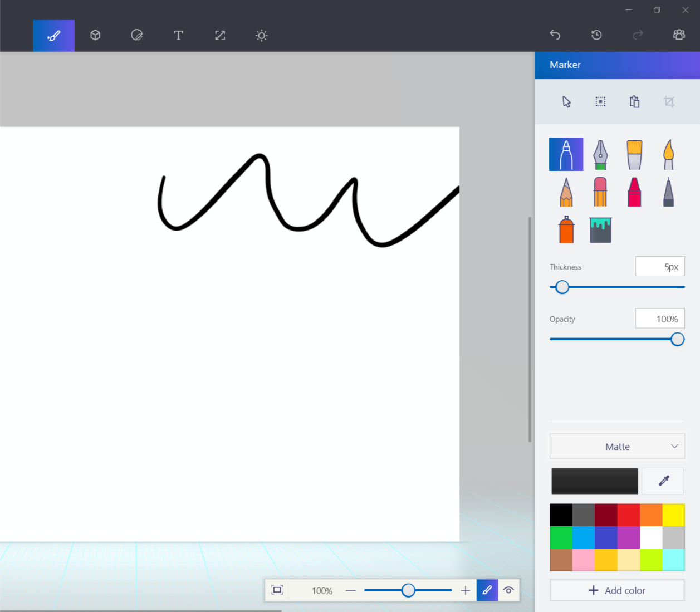Open the 3D shapes tab
The image size is (700, 612).
click(x=95, y=36)
